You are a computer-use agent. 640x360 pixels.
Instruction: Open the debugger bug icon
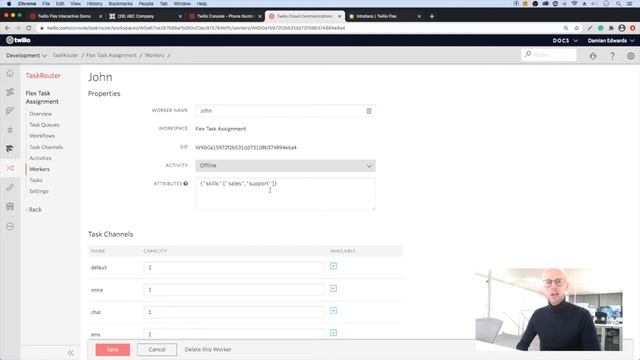[x=593, y=56]
